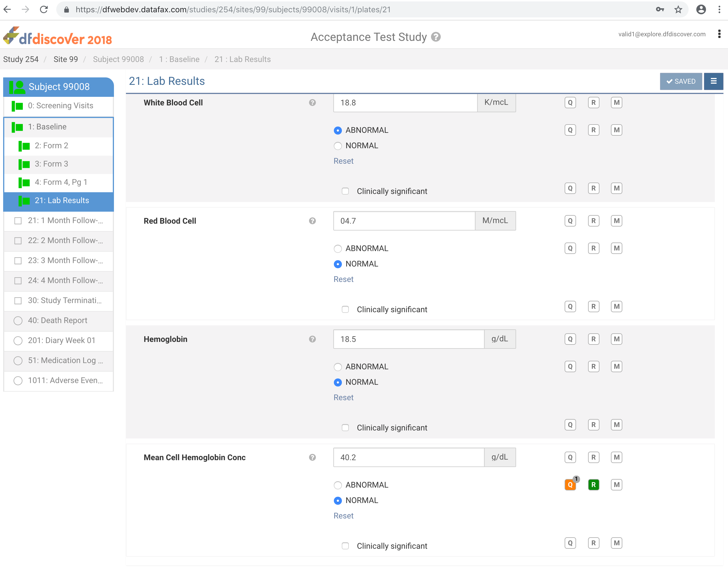Image resolution: width=728 pixels, height=571 pixels.
Task: Collapse the 1: Baseline visit in sidebar
Action: tap(47, 127)
